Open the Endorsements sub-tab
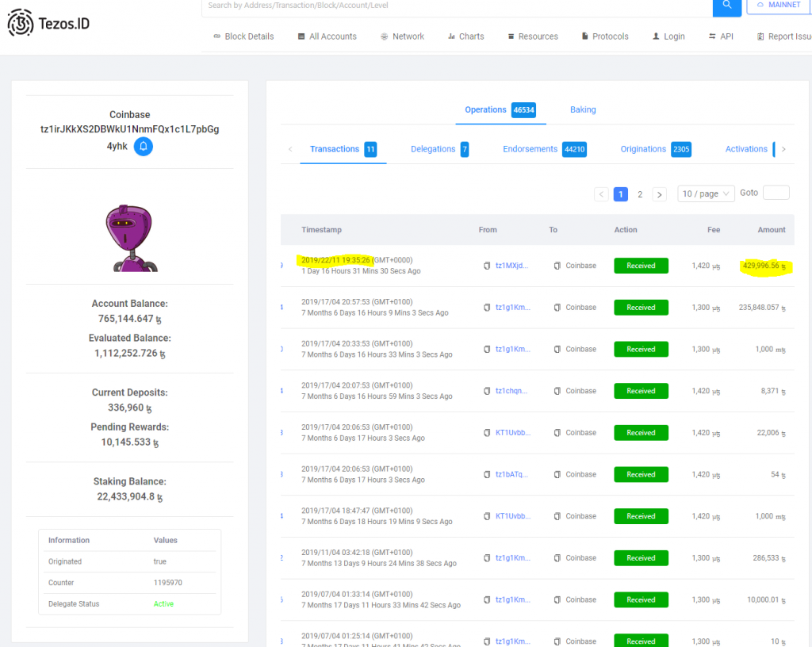The image size is (812, 647). [x=544, y=149]
